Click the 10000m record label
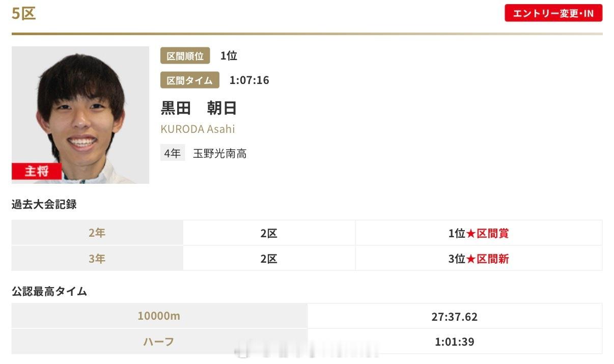This screenshot has height=364, width=614. (x=159, y=316)
